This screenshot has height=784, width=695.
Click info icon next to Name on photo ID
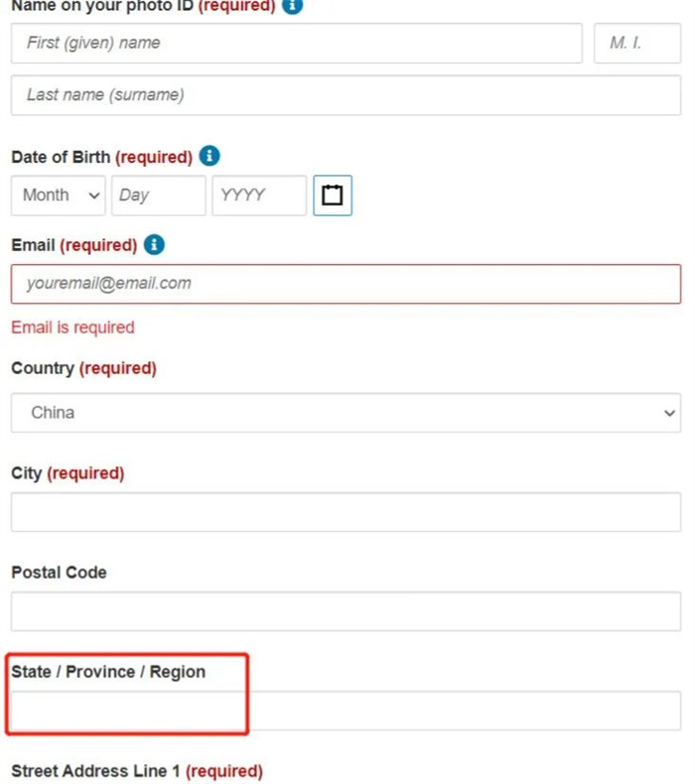[292, 6]
